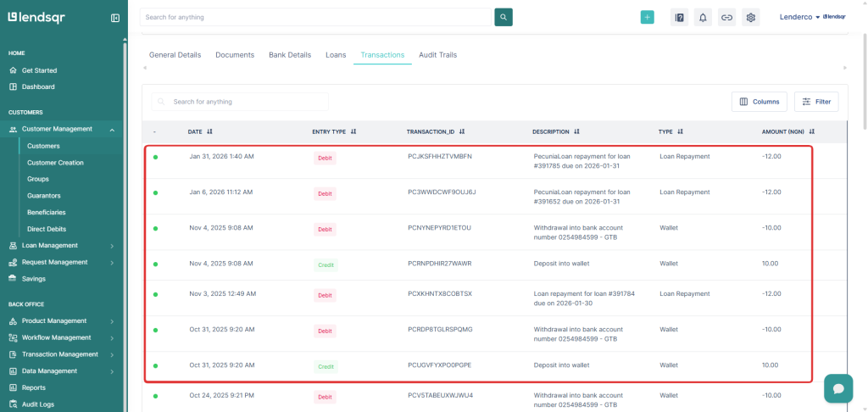Open the chat support bubble
Image resolution: width=868 pixels, height=412 pixels.
837,388
